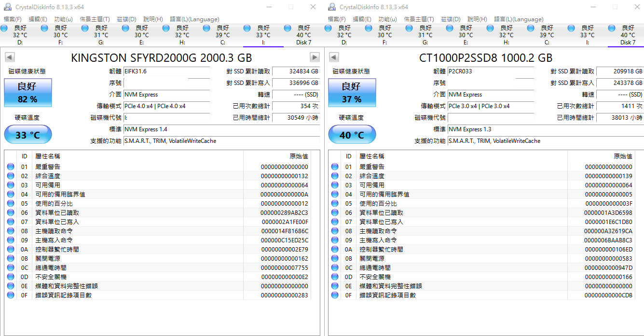Click the 良好 37 % health status button
The height and width of the screenshot is (336, 644).
pos(352,93)
